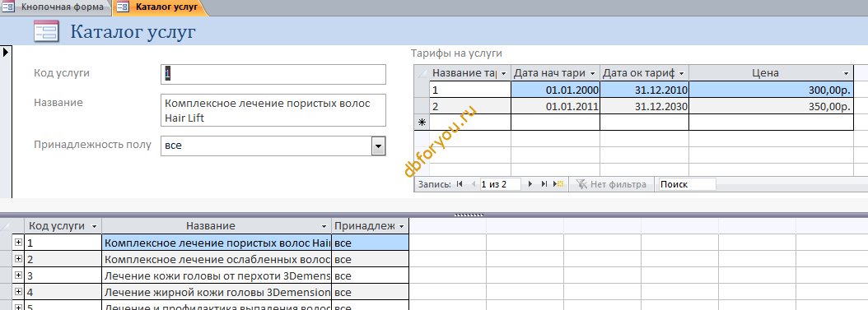The image size is (868, 310).
Task: Focus the Код услуги input field
Action: (273, 74)
